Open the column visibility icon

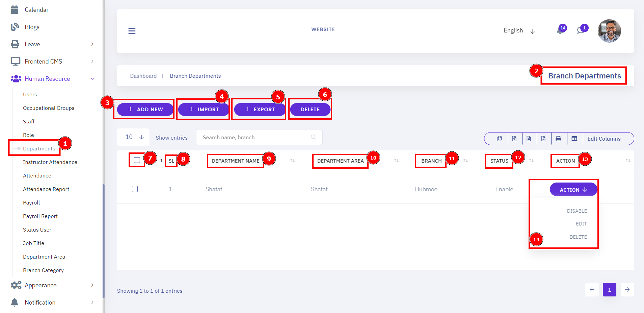[x=574, y=139]
